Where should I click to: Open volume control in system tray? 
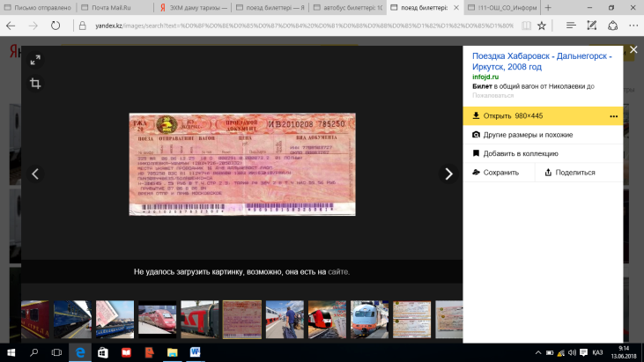[572, 352]
